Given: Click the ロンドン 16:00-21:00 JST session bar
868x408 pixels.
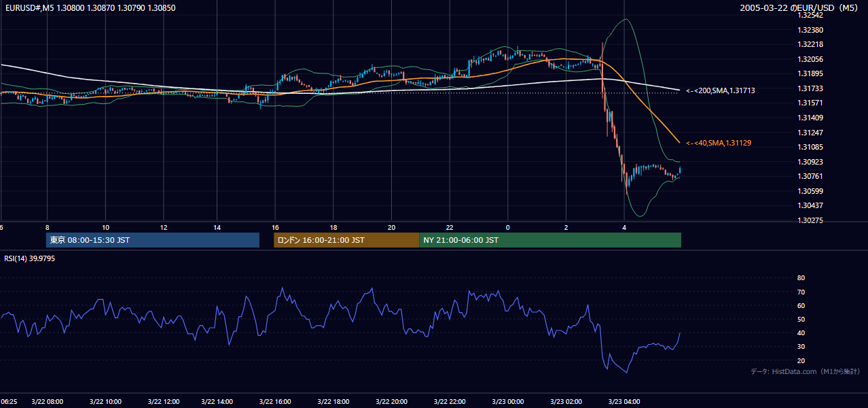Looking at the screenshot, I should click(346, 240).
